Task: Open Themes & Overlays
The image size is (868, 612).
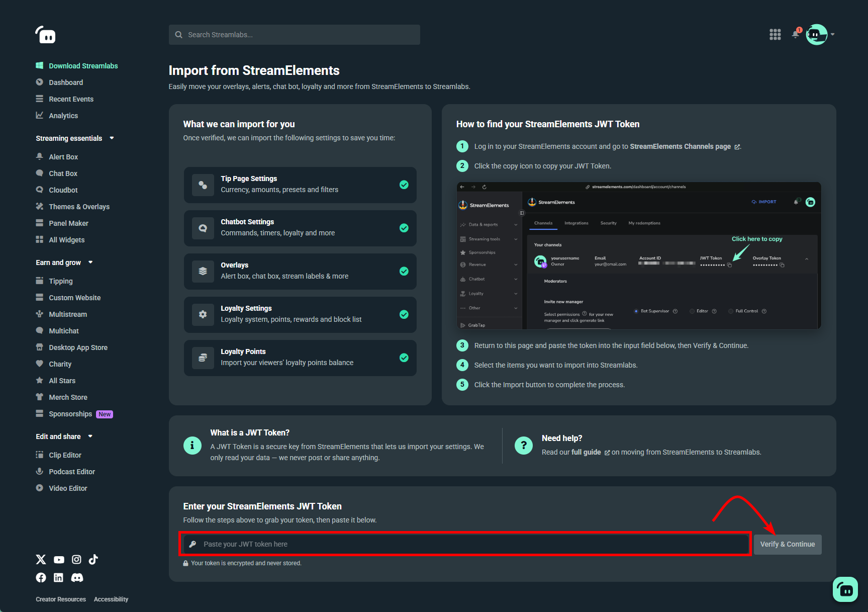Action: point(73,207)
